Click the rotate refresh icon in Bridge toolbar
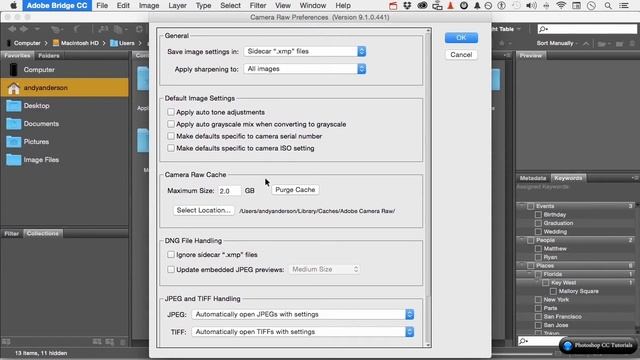Screen dimensions: 640x360 click(x=139, y=29)
